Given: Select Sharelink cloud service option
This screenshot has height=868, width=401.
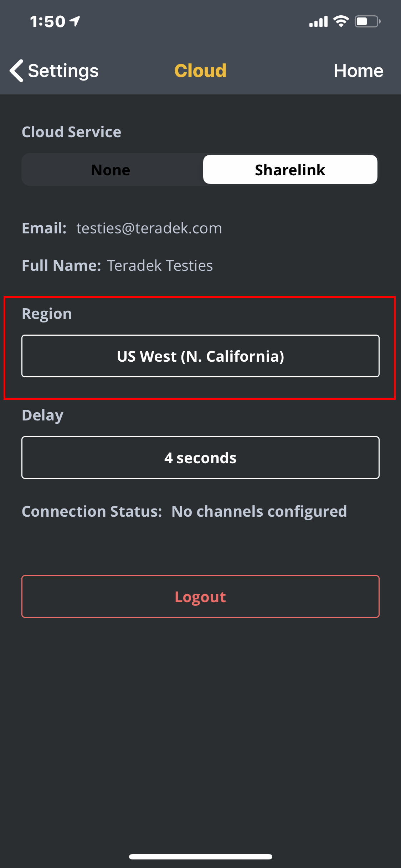Looking at the screenshot, I should click(x=290, y=170).
